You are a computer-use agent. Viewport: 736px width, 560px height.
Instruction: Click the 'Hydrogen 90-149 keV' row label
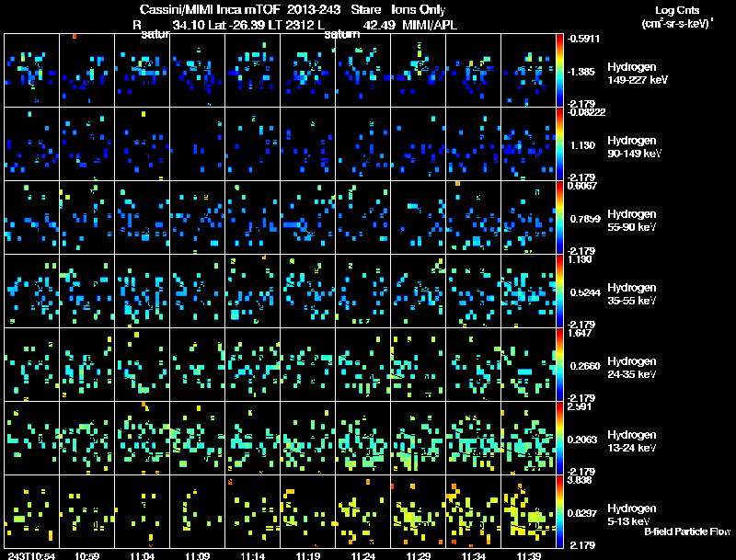click(x=635, y=146)
